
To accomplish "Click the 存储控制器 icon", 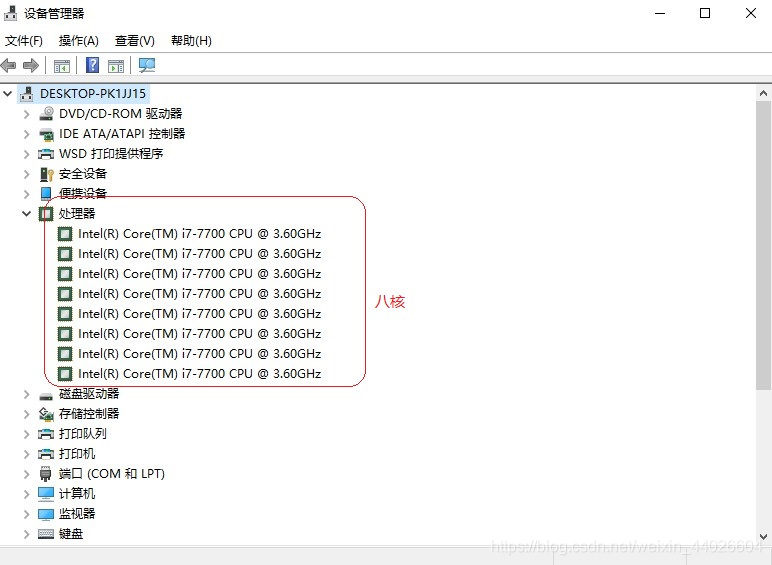I will pyautogui.click(x=46, y=414).
